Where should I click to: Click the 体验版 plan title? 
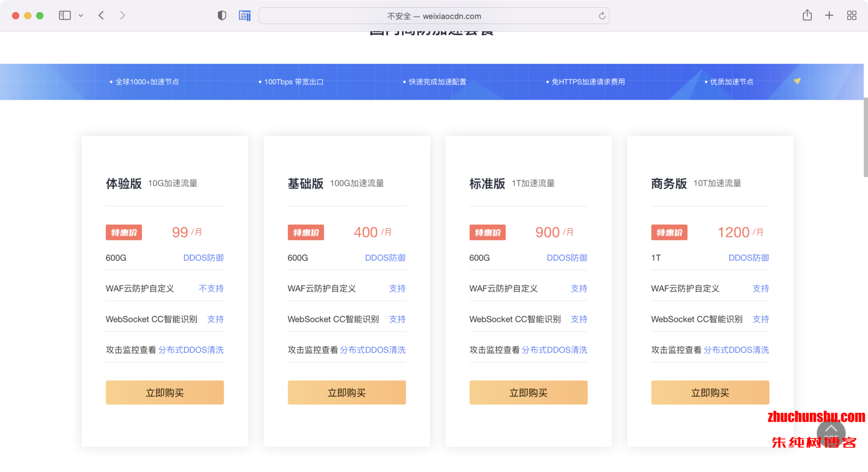click(x=124, y=183)
